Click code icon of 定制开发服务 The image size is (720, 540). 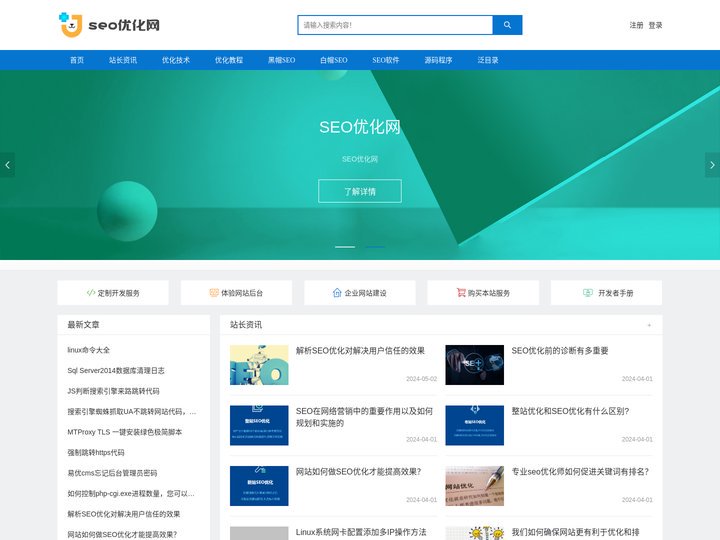click(x=91, y=292)
